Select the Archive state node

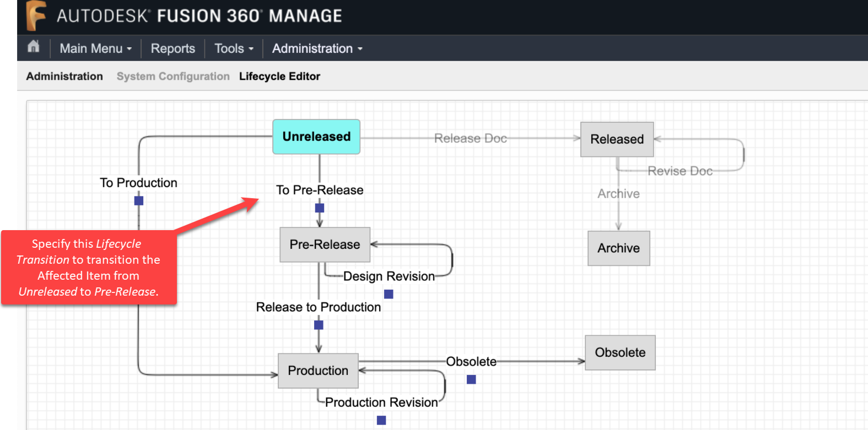(618, 248)
